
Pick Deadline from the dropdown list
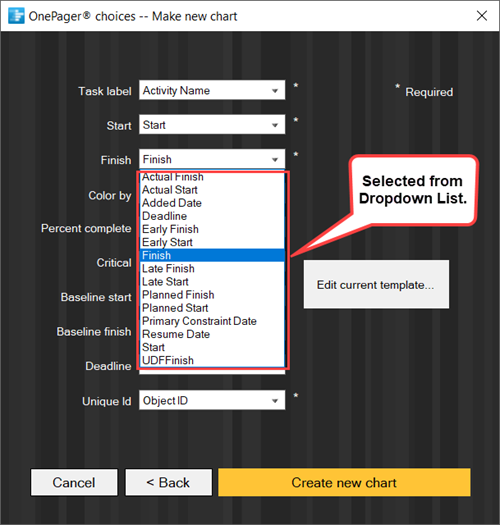pyautogui.click(x=212, y=216)
